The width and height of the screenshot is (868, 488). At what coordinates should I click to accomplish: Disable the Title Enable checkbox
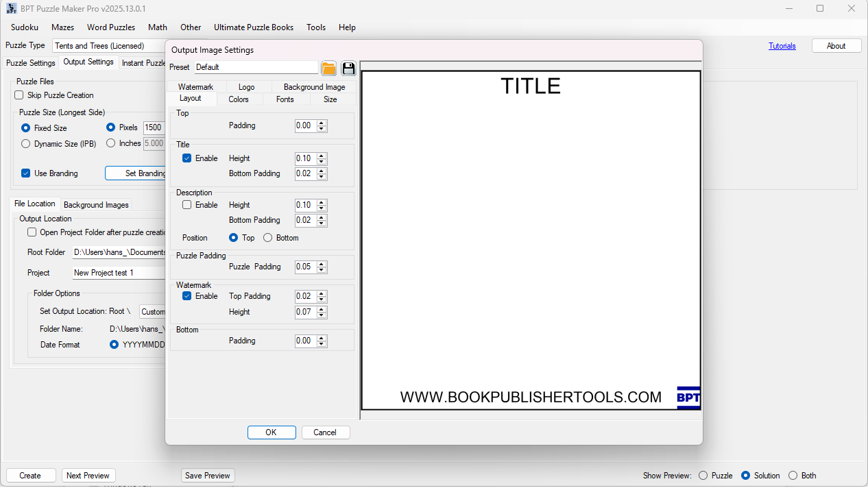point(187,158)
